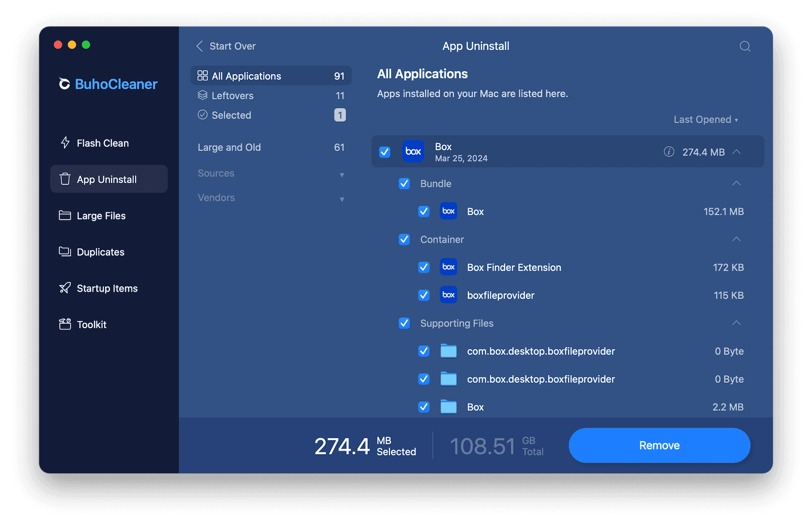The width and height of the screenshot is (812, 525).
Task: Click the Mar 25, 2024 date text
Action: (x=461, y=158)
